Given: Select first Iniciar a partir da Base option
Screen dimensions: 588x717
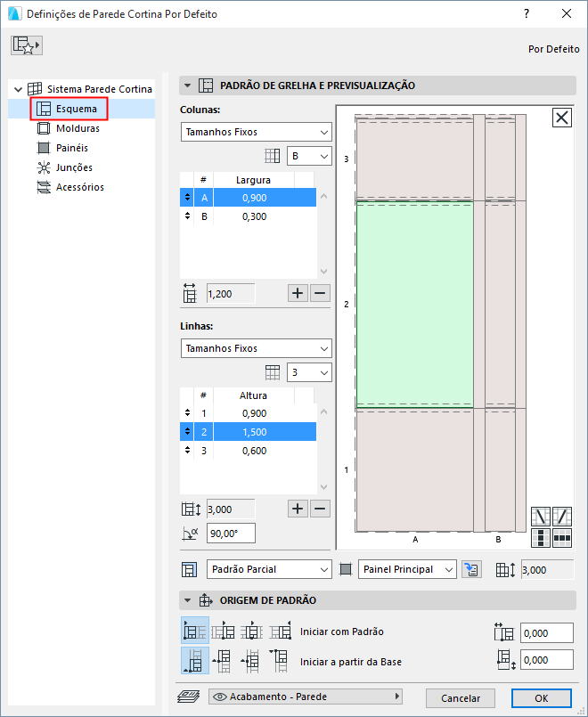Looking at the screenshot, I should click(195, 661).
